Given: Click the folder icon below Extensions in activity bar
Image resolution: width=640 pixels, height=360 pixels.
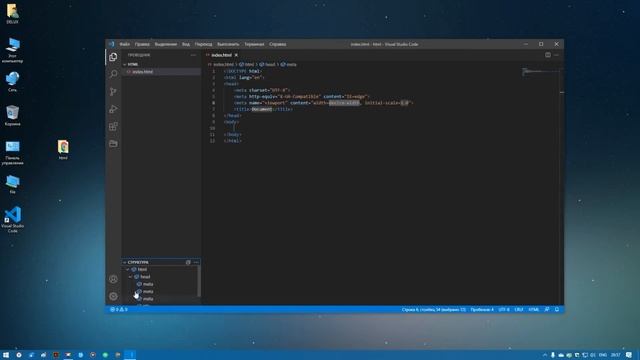Looking at the screenshot, I should [x=113, y=144].
